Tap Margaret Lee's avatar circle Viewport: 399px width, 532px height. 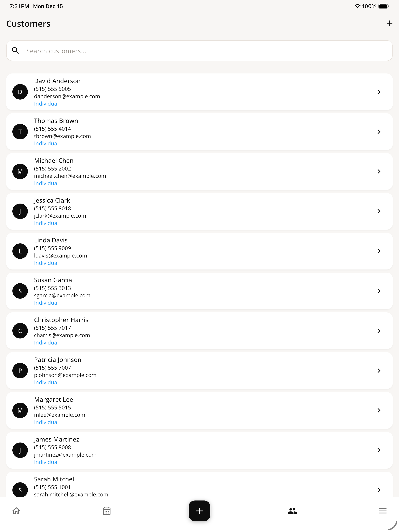[x=20, y=410]
